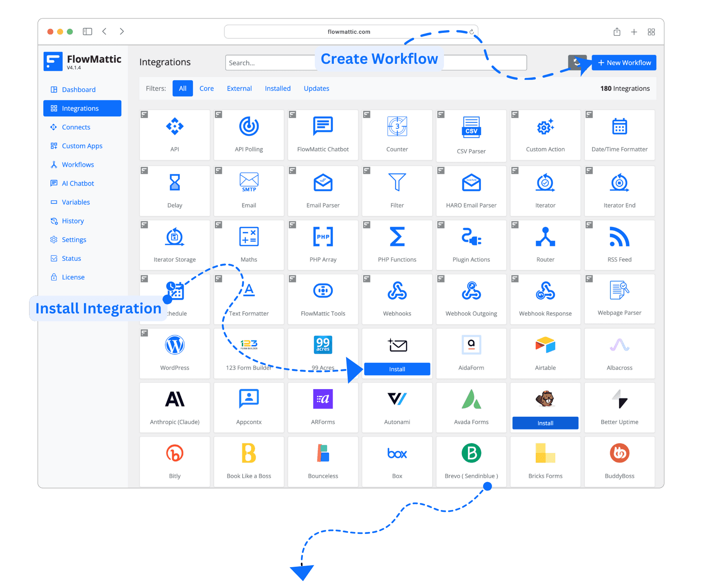Open the FlowMattic Tools integration
The image size is (702, 588).
pyautogui.click(x=323, y=300)
